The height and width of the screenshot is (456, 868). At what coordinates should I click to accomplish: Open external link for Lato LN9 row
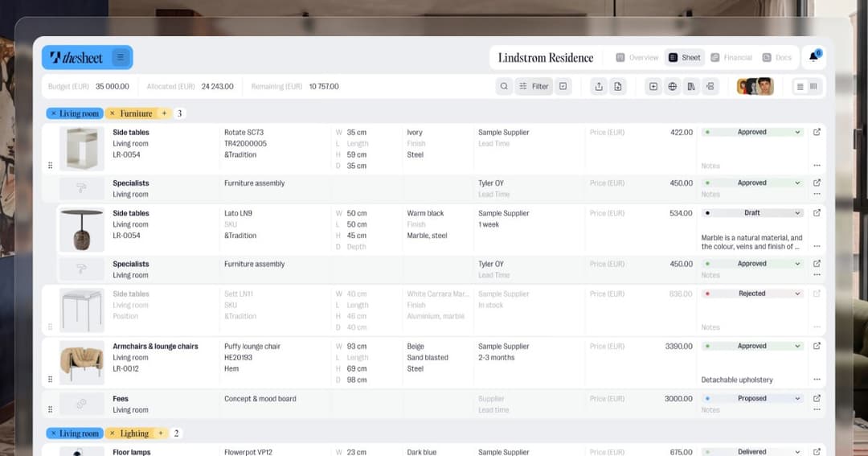[817, 213]
